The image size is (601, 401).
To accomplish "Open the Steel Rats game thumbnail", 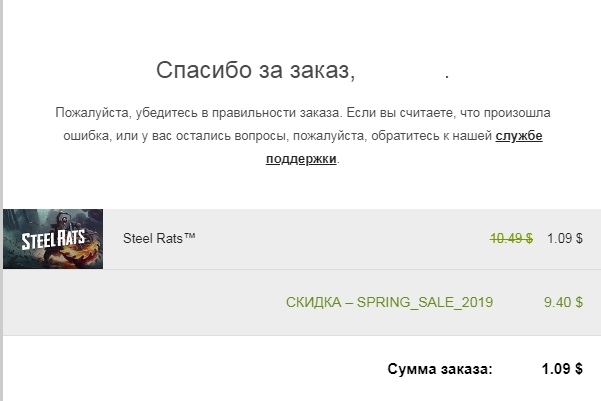I will coord(53,239).
